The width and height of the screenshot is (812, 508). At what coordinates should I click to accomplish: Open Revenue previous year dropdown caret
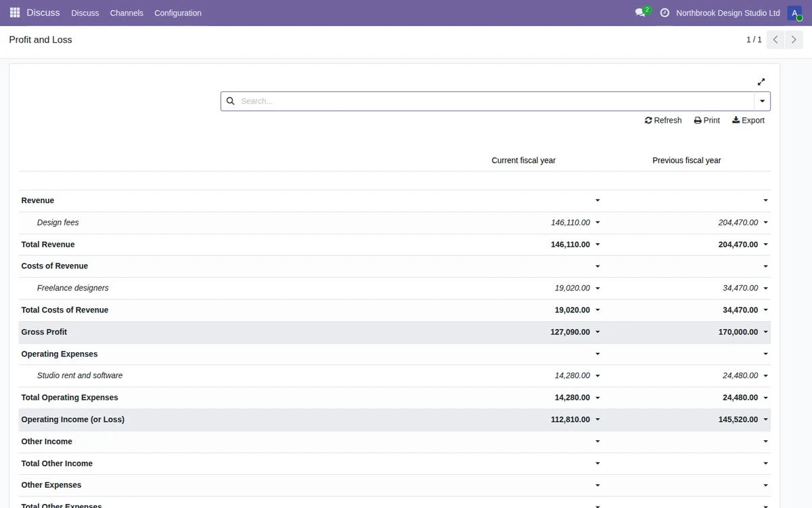[766, 200]
